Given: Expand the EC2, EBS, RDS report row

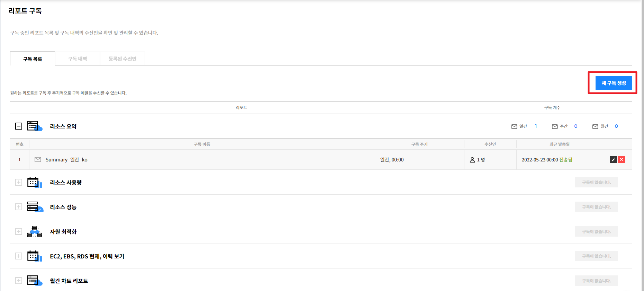Looking at the screenshot, I should (19, 256).
